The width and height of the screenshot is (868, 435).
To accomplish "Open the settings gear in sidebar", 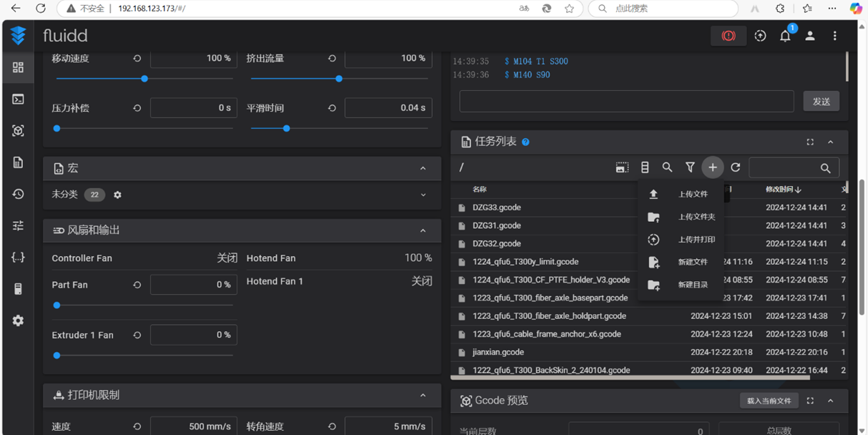I will tap(18, 321).
